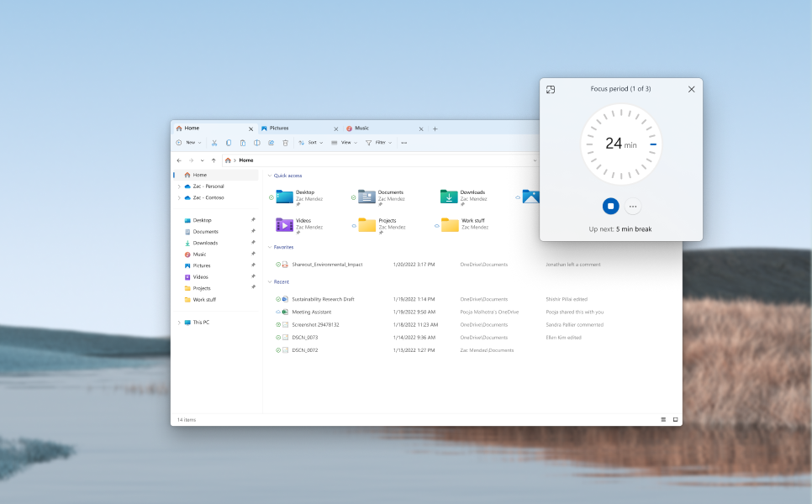812x504 pixels.
Task: Expand This PC in the navigation pane
Action: click(179, 323)
